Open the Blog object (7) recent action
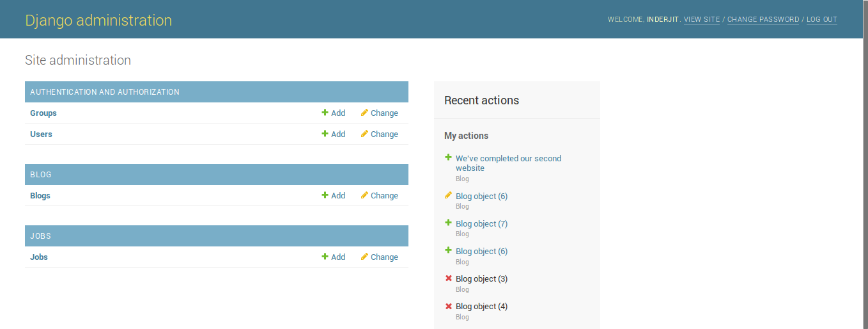The image size is (868, 329). coord(481,224)
